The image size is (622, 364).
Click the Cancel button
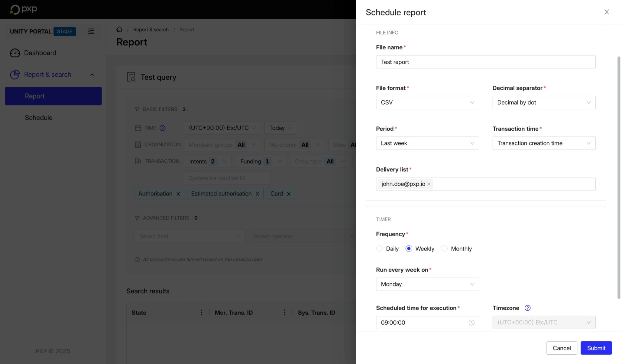coord(561,348)
